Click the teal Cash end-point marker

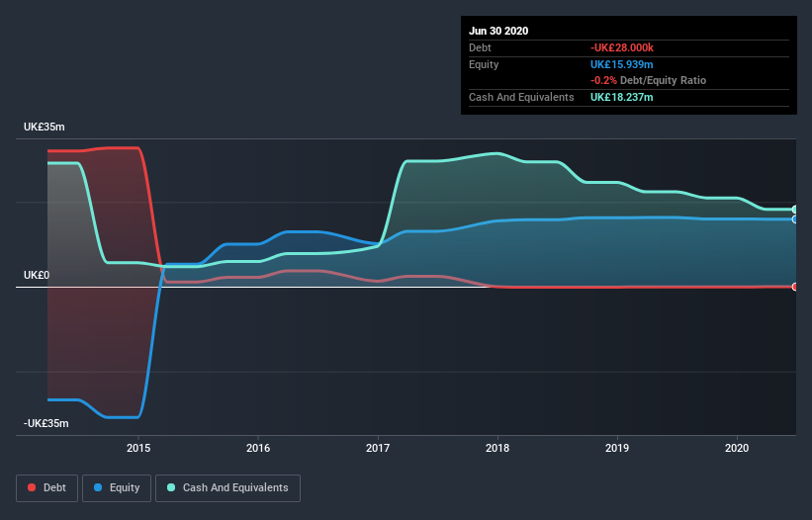pyautogui.click(x=795, y=210)
